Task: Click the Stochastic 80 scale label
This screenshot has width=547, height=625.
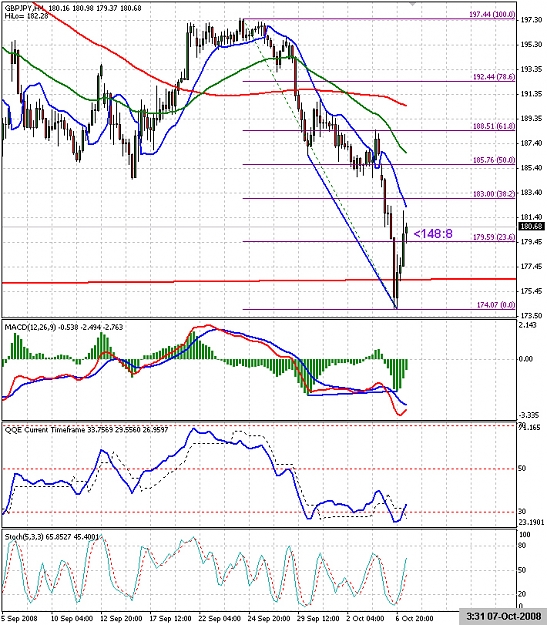Action: click(522, 546)
